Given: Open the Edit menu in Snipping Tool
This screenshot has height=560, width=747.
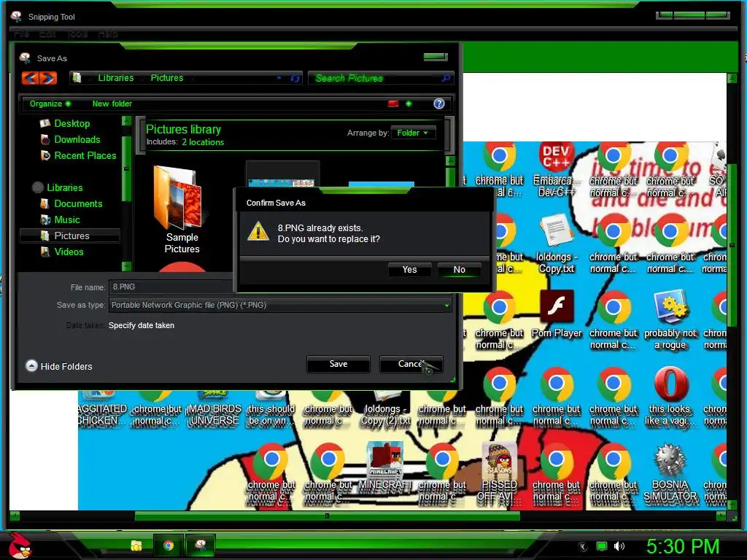Looking at the screenshot, I should 47,34.
